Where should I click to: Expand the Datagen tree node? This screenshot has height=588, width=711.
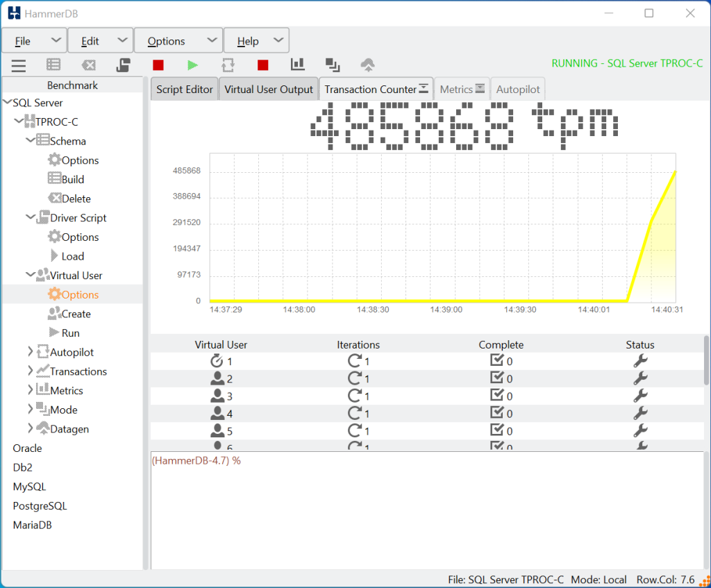coord(31,428)
